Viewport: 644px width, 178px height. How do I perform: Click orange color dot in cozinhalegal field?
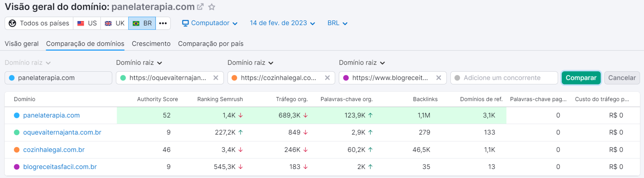[234, 78]
